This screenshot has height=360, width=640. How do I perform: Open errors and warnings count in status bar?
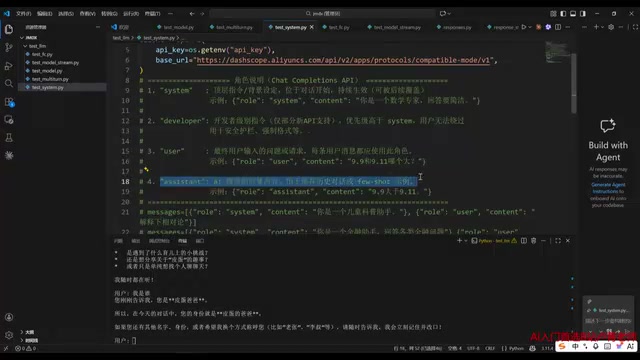tap(26, 348)
